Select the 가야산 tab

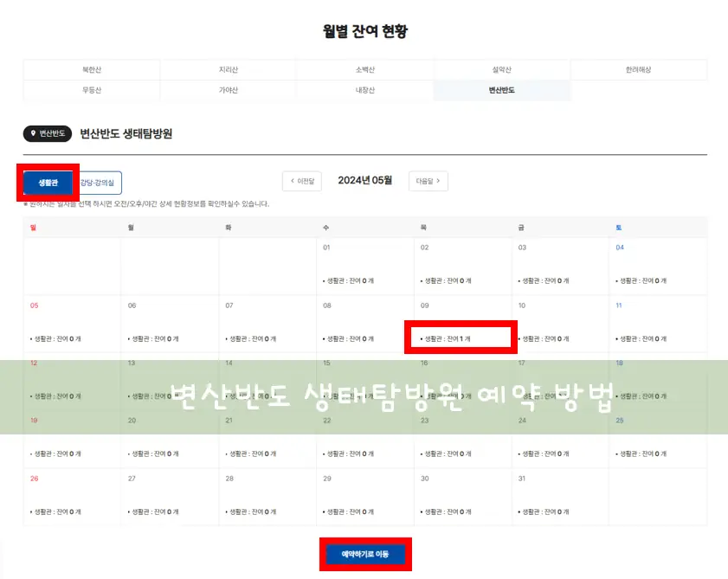228,89
